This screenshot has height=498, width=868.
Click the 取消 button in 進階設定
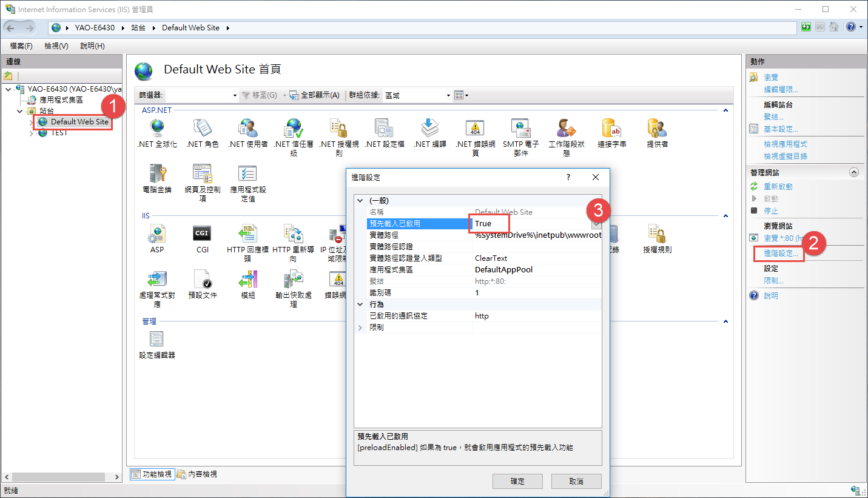(576, 481)
